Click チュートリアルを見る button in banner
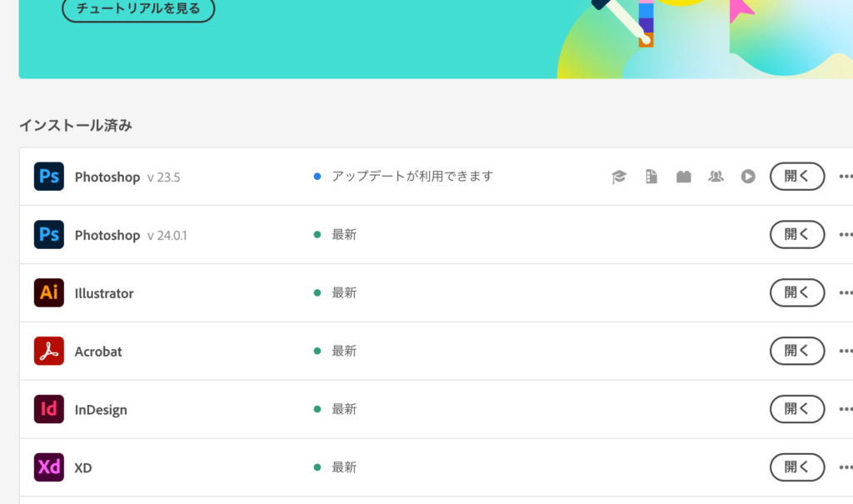Screen dimensions: 853x504 point(138,8)
